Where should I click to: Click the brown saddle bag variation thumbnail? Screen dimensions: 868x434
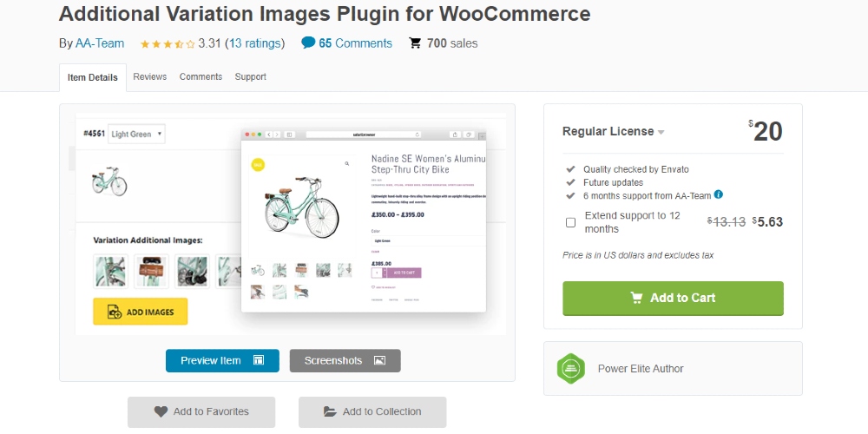coord(151,271)
